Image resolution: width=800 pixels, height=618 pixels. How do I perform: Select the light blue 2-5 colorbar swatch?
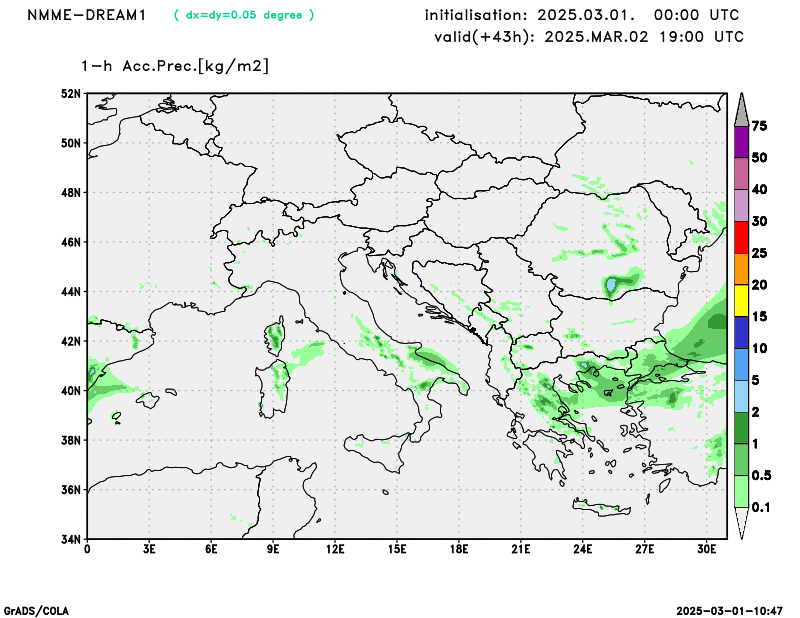coord(741,396)
